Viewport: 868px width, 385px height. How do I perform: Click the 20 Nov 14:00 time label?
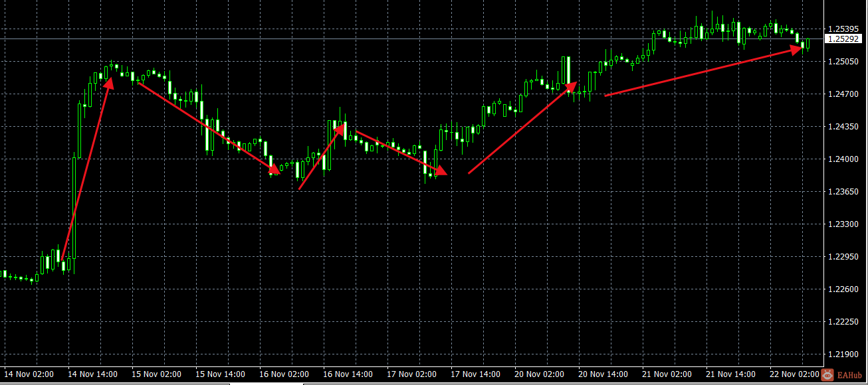click(603, 374)
